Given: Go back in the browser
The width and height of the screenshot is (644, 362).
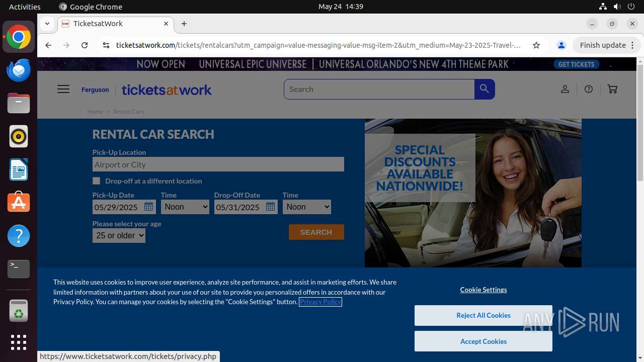Looking at the screenshot, I should [x=48, y=45].
